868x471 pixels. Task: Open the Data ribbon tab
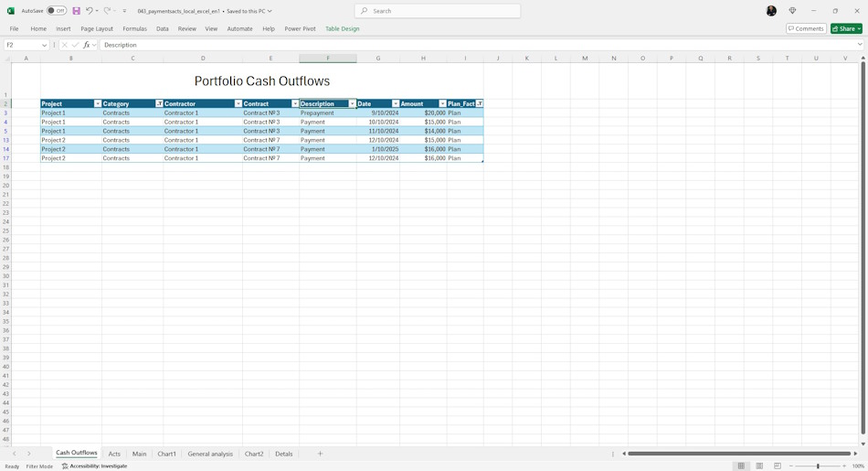pyautogui.click(x=163, y=28)
